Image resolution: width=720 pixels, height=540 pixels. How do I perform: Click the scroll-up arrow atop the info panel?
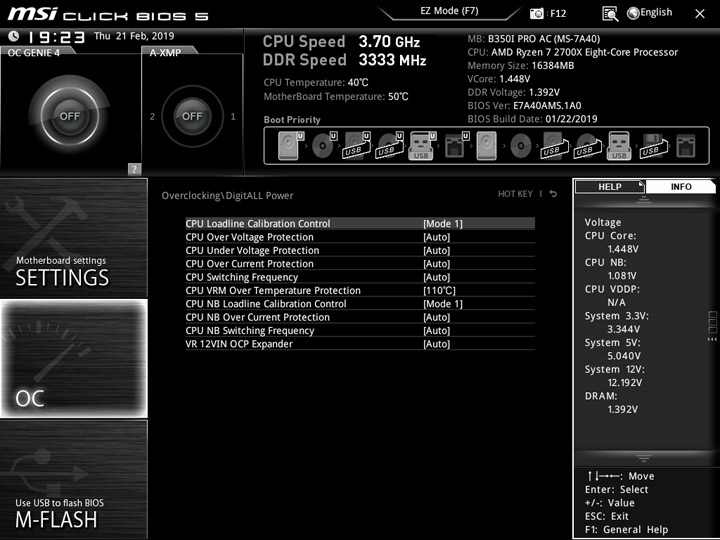(x=643, y=199)
